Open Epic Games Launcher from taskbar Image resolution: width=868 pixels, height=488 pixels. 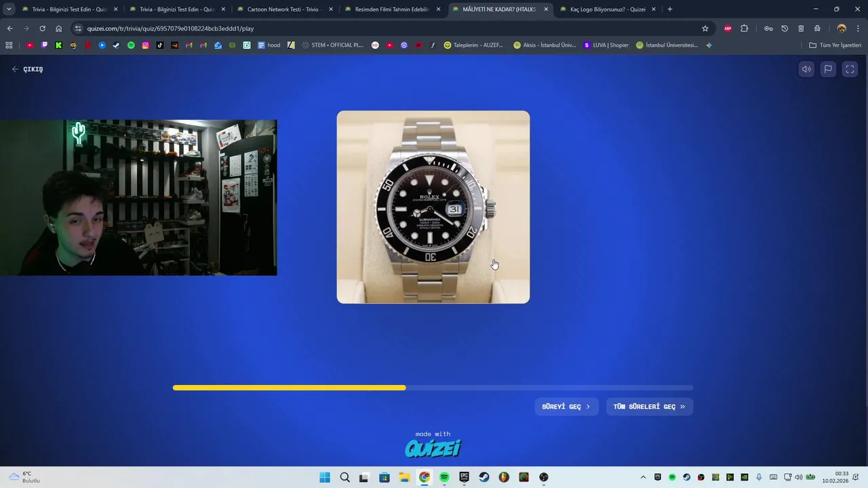coord(464,477)
